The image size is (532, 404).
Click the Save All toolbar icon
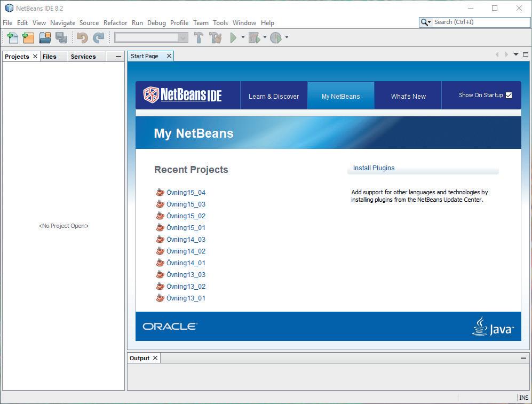coord(61,38)
